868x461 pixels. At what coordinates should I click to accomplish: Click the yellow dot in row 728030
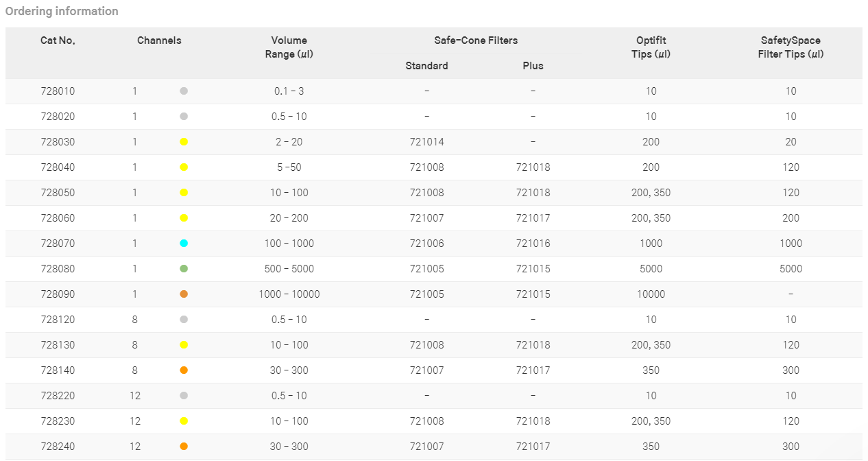point(184,141)
